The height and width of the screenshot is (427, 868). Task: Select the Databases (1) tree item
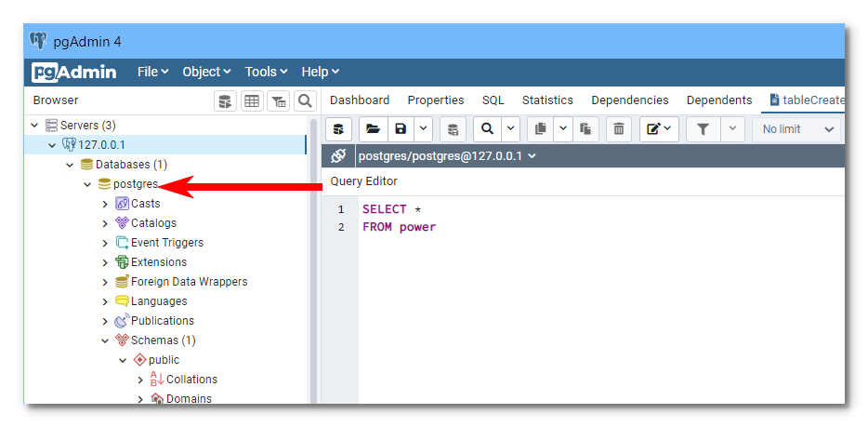(131, 165)
